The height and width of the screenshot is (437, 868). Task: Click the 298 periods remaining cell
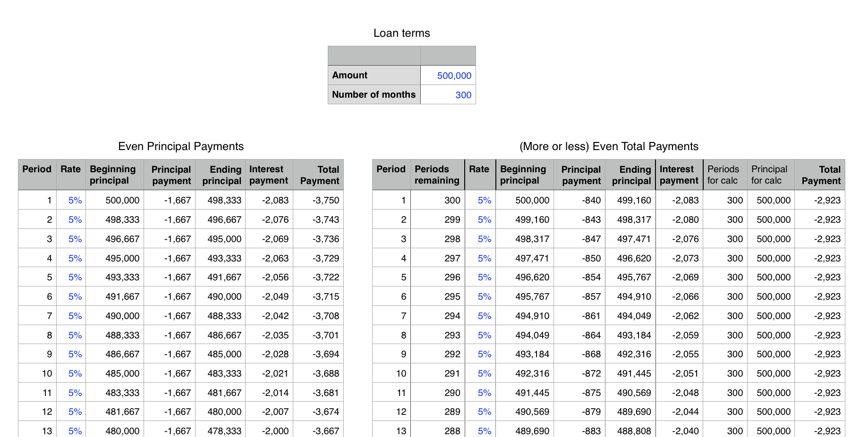coord(437,239)
